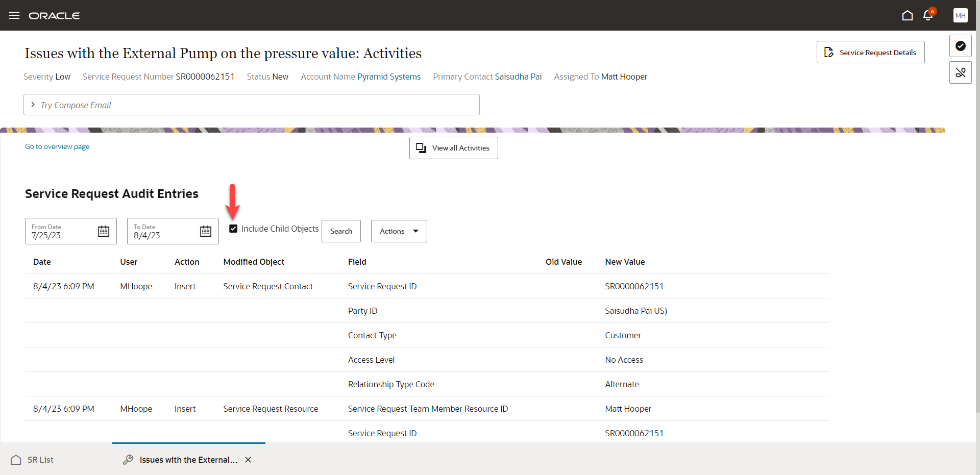
Task: Open the To Date calendar picker
Action: pyautogui.click(x=206, y=231)
